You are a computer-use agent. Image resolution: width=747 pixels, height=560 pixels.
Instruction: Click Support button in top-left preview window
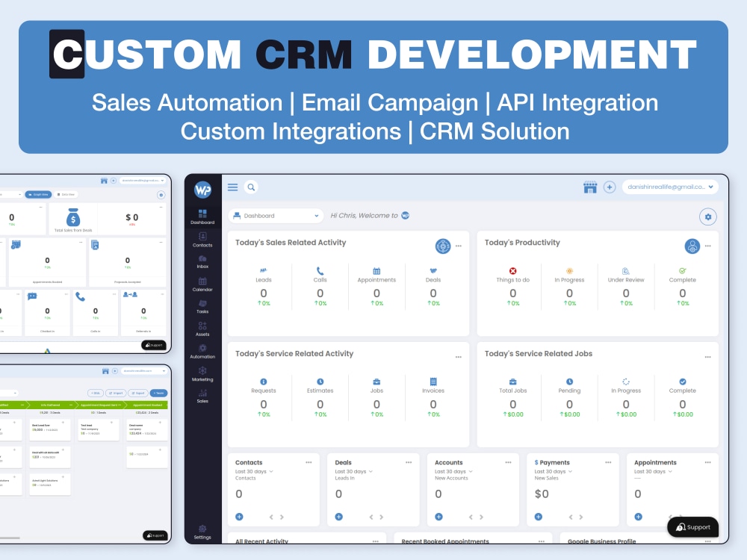153,345
